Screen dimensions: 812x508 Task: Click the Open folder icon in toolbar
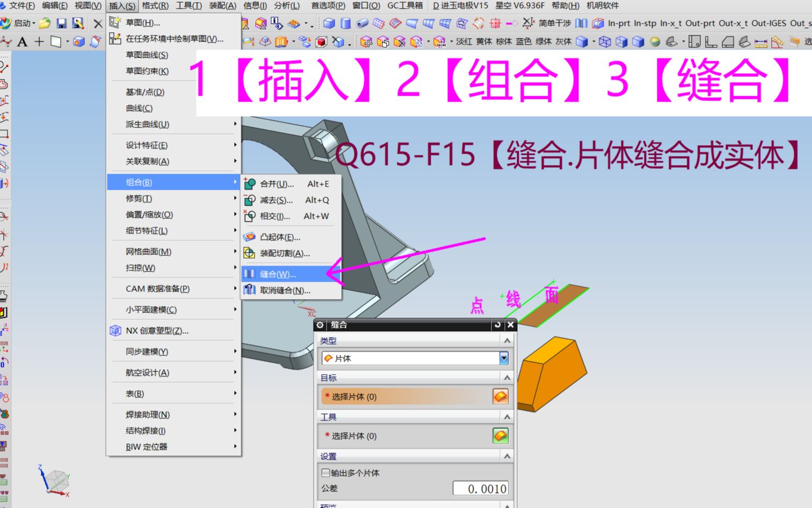point(44,24)
